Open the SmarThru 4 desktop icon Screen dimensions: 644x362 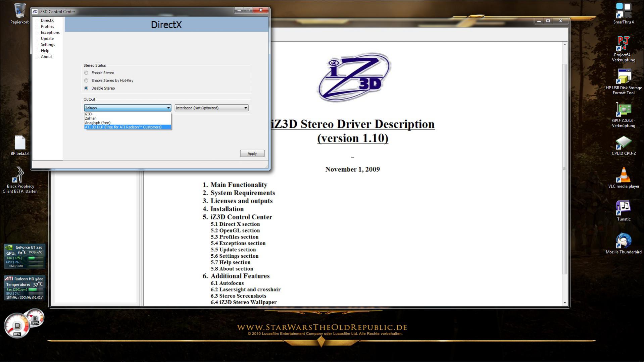coord(623,14)
